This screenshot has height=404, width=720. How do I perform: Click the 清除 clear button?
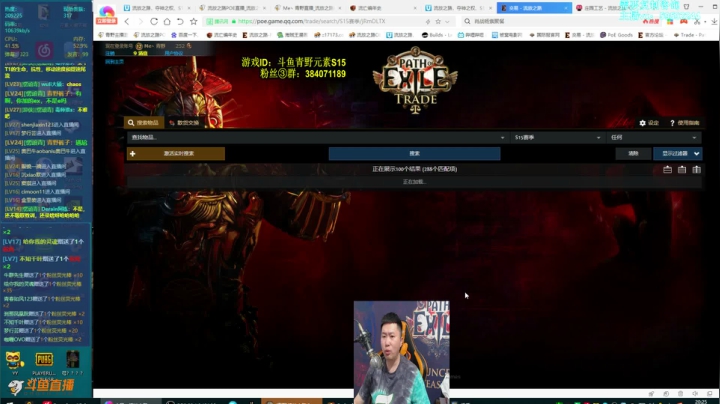(633, 153)
